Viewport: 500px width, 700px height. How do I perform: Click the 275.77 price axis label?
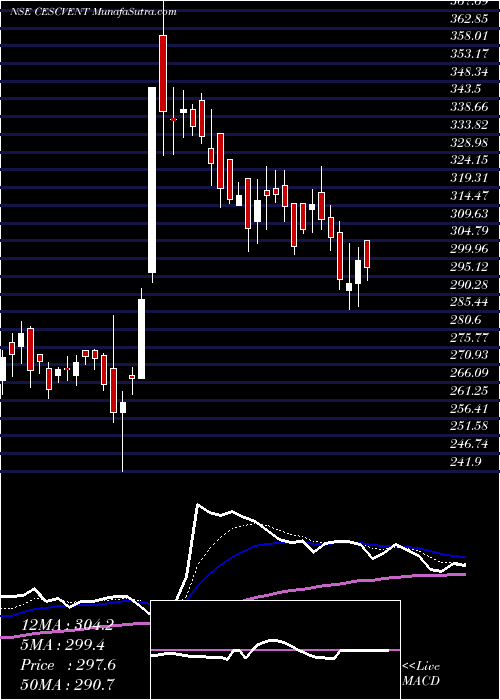[470, 338]
